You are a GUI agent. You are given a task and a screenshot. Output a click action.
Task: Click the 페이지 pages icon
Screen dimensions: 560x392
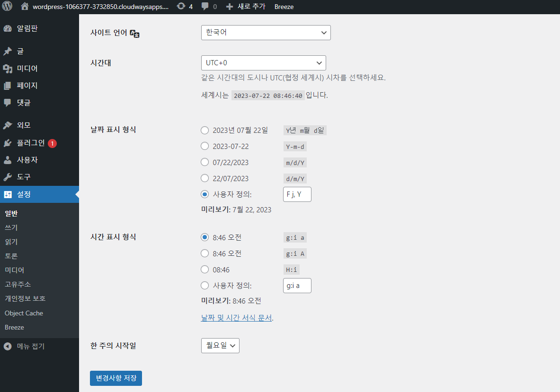point(8,86)
